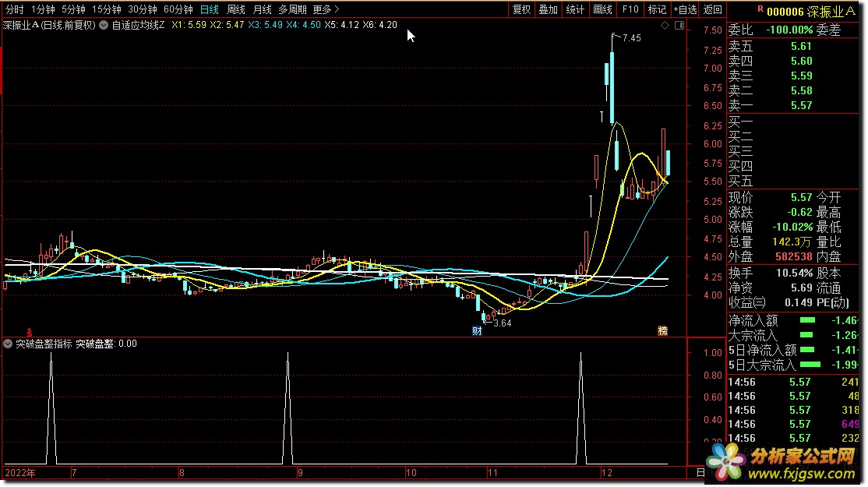Select the 60分钟 period tab
Image resolution: width=868 pixels, height=487 pixels.
tap(178, 9)
